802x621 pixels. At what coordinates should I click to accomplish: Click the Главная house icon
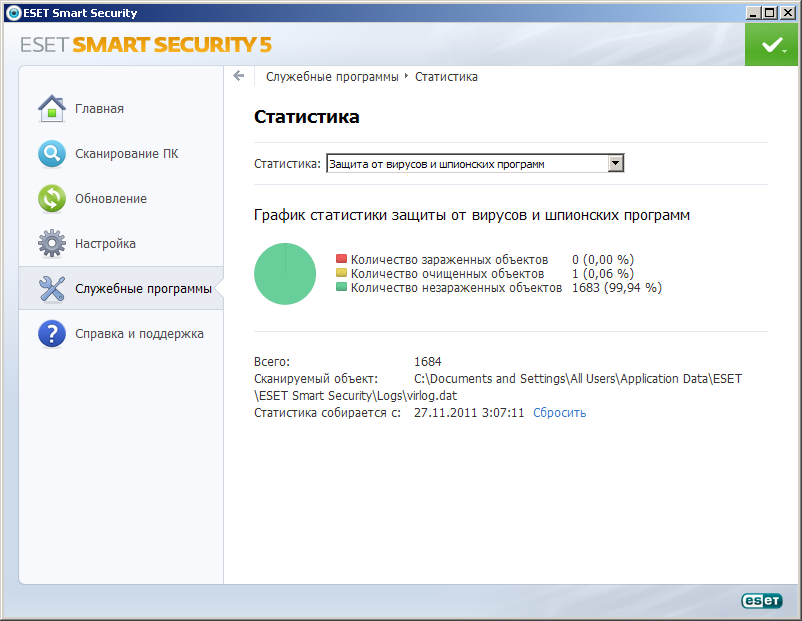(51, 108)
